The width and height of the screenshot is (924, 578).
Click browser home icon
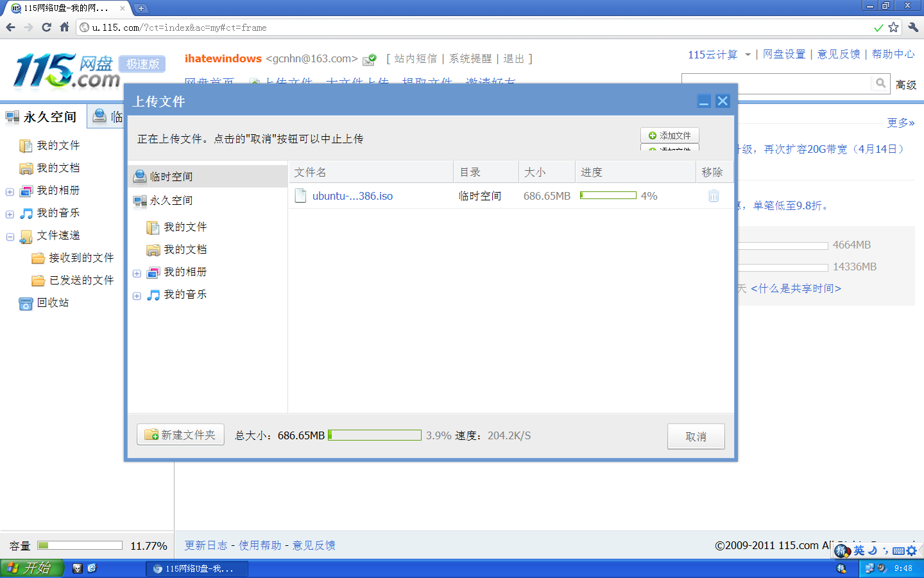tap(64, 27)
